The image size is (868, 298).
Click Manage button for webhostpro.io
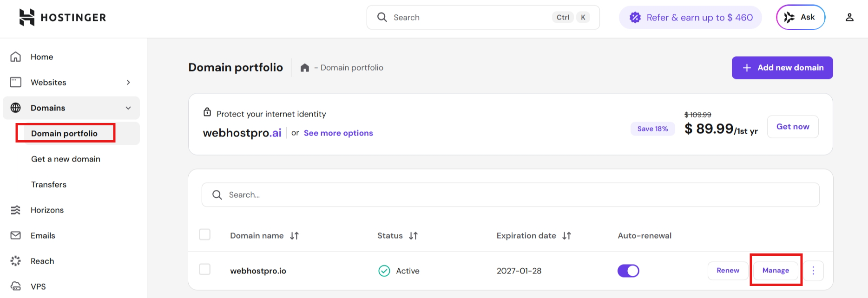click(x=776, y=271)
